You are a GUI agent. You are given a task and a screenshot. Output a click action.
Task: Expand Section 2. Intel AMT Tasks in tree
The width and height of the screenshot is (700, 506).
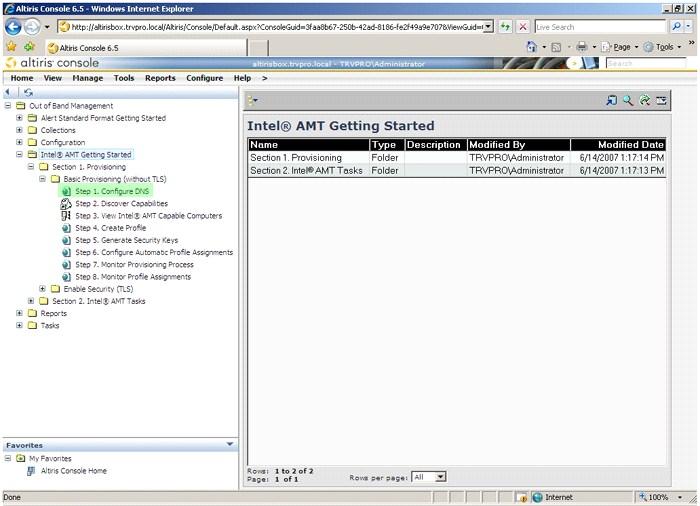pos(31,301)
